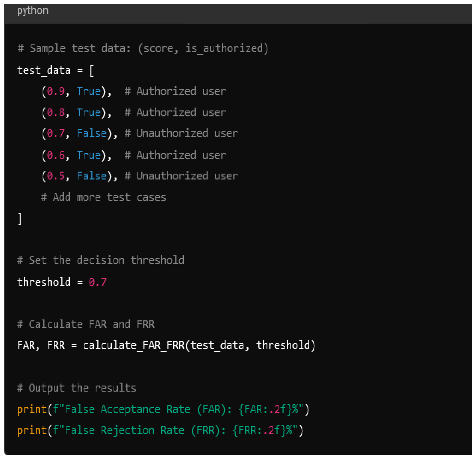
Task: Click the print keyword for FAR line
Action: tap(32, 410)
